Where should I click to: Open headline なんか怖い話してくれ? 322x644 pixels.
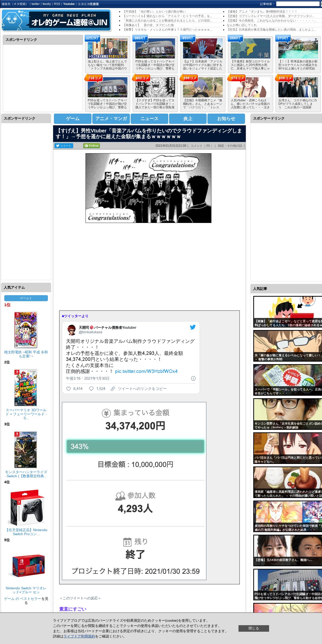point(242,25)
